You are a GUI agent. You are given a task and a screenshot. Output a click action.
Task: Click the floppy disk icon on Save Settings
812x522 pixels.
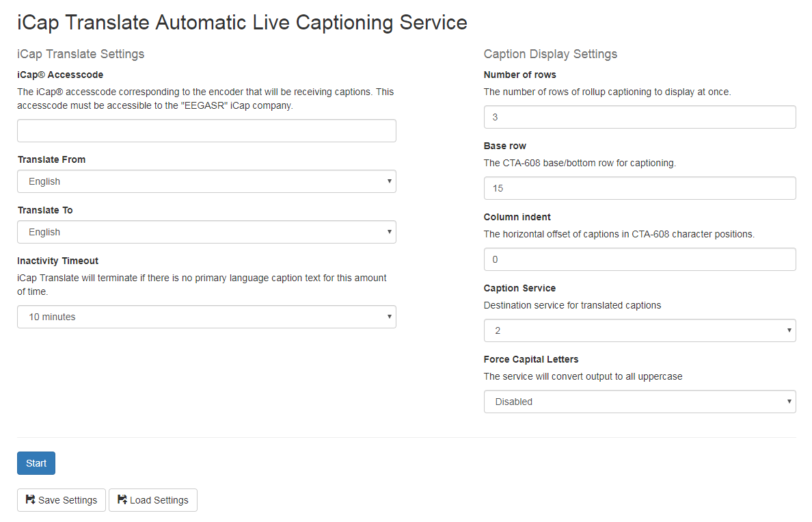coord(30,500)
